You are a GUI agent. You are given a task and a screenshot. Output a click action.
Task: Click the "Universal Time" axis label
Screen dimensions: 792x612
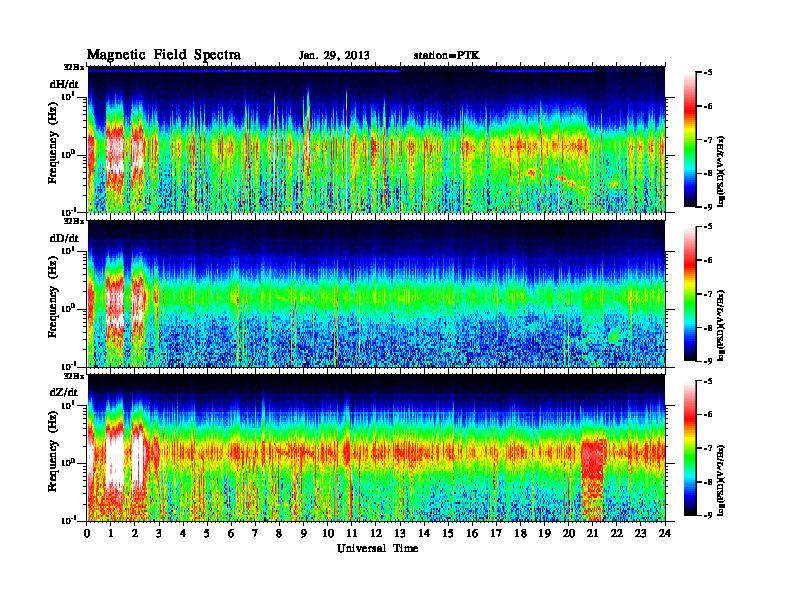(x=377, y=548)
